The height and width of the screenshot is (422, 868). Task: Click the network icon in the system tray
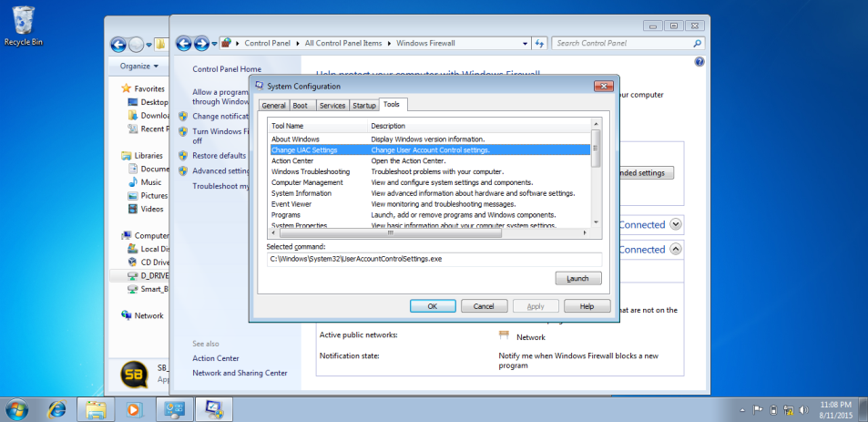pos(789,410)
